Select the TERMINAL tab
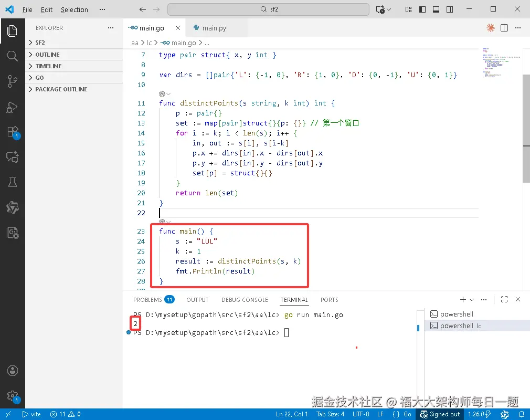The height and width of the screenshot is (420, 530). (x=294, y=300)
